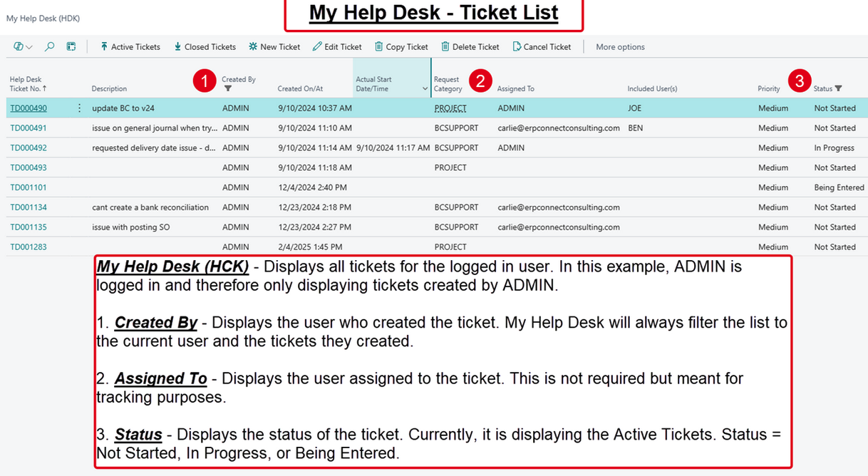
Task: Click the Included User(s) column header
Action: point(652,89)
